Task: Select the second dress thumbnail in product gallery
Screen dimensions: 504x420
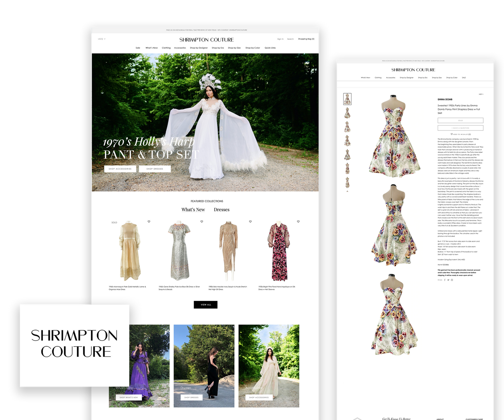Action: click(347, 113)
